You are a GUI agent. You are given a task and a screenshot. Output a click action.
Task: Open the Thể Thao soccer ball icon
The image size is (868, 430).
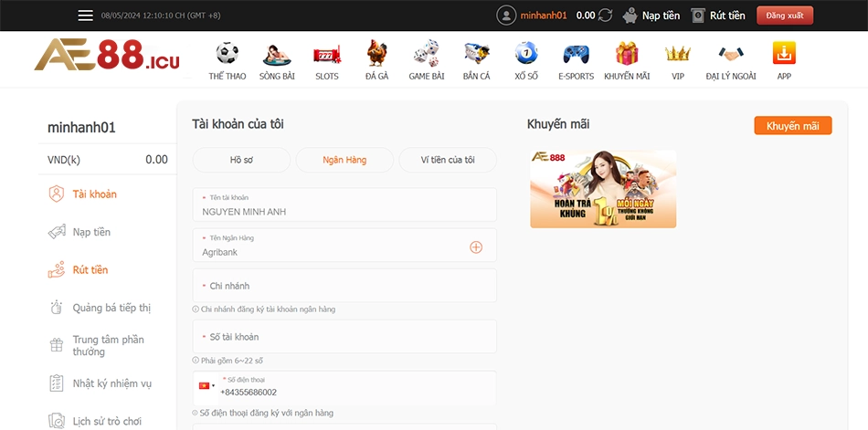tap(228, 54)
